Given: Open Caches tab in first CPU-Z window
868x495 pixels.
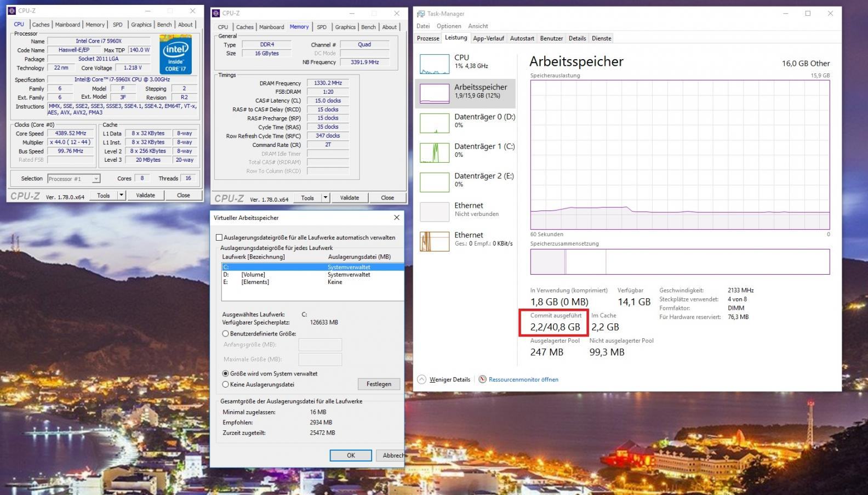Looking at the screenshot, I should coord(41,25).
